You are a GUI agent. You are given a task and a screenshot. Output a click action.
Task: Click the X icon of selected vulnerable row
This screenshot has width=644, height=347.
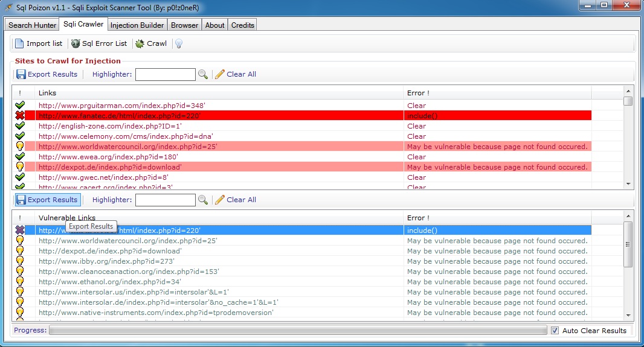(20, 230)
